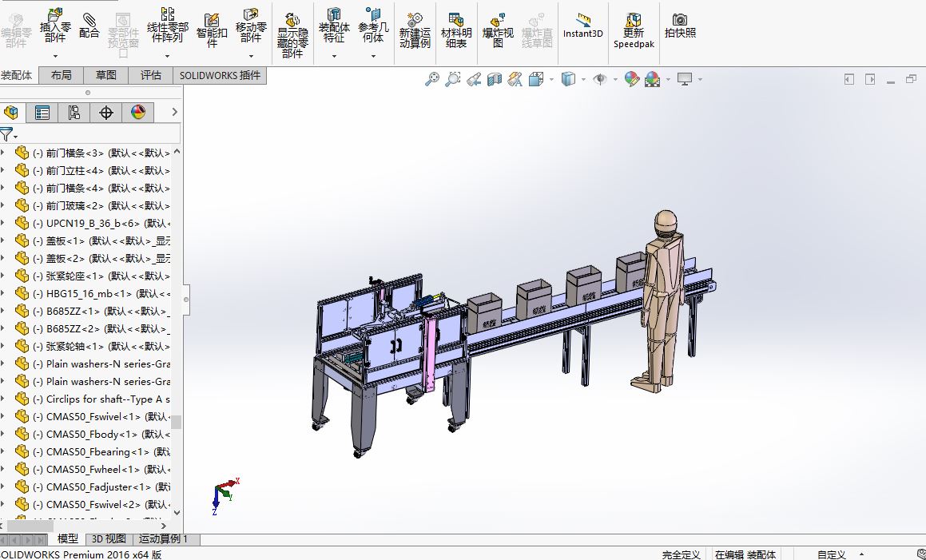Click the Exploded View (爆炸视图) tool
The height and width of the screenshot is (560, 926).
(x=498, y=30)
